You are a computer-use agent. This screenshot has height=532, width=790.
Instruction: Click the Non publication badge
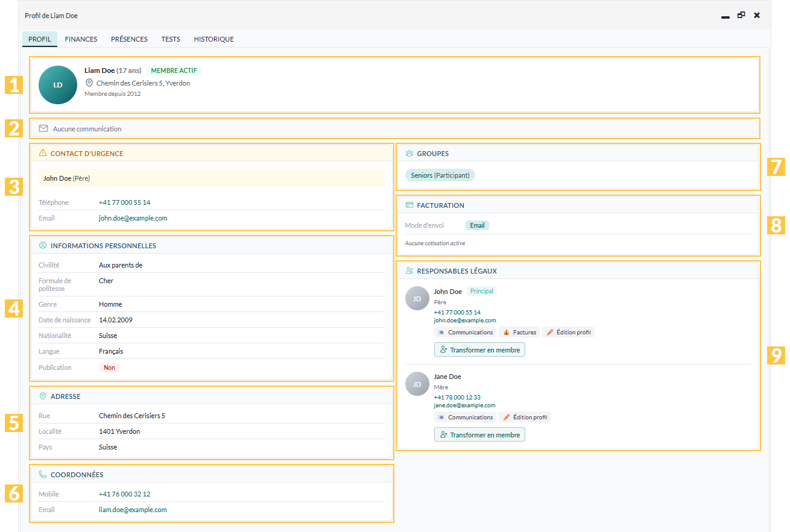click(109, 368)
